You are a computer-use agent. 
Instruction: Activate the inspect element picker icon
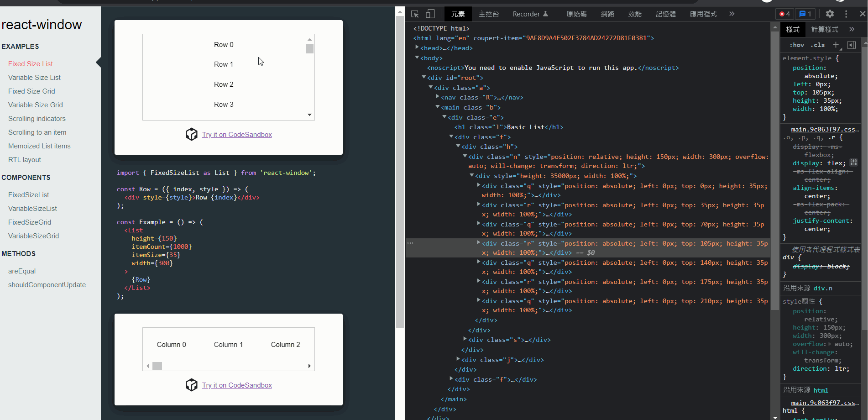click(415, 14)
